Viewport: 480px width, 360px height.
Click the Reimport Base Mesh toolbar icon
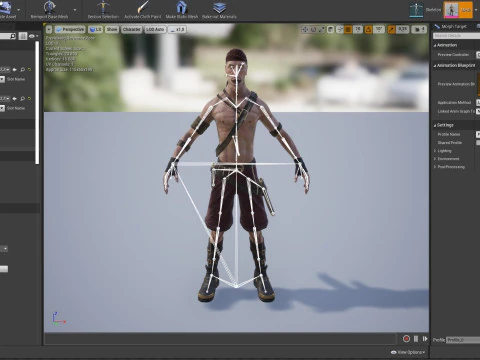(x=49, y=7)
